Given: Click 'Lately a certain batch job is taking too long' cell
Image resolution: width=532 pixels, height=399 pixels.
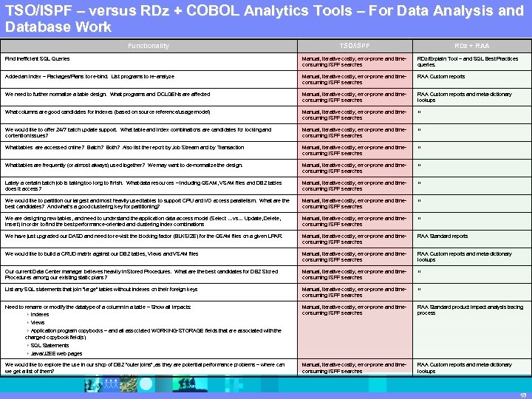Looking at the screenshot, I should [149, 185].
